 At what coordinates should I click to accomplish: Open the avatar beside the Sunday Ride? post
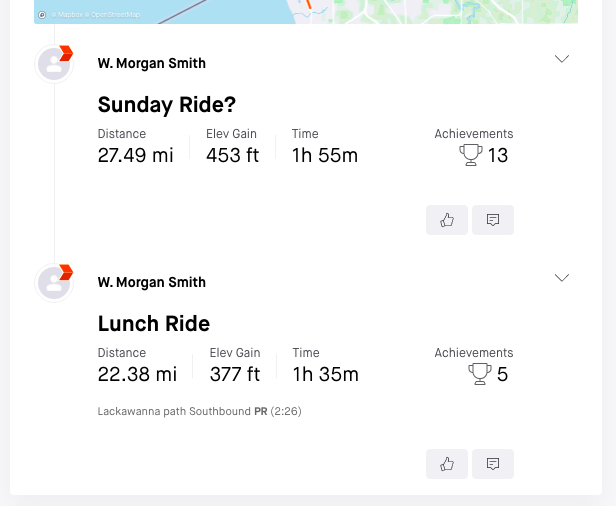coord(54,64)
